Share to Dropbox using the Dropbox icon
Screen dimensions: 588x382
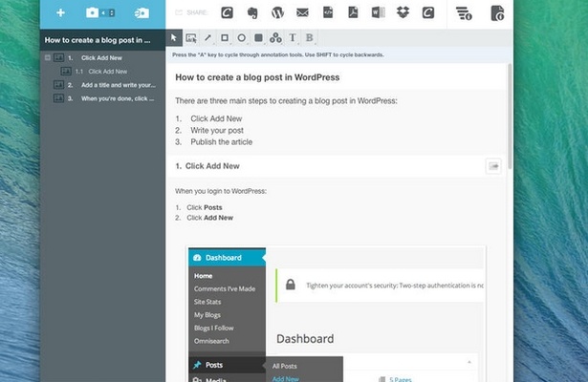pos(403,12)
